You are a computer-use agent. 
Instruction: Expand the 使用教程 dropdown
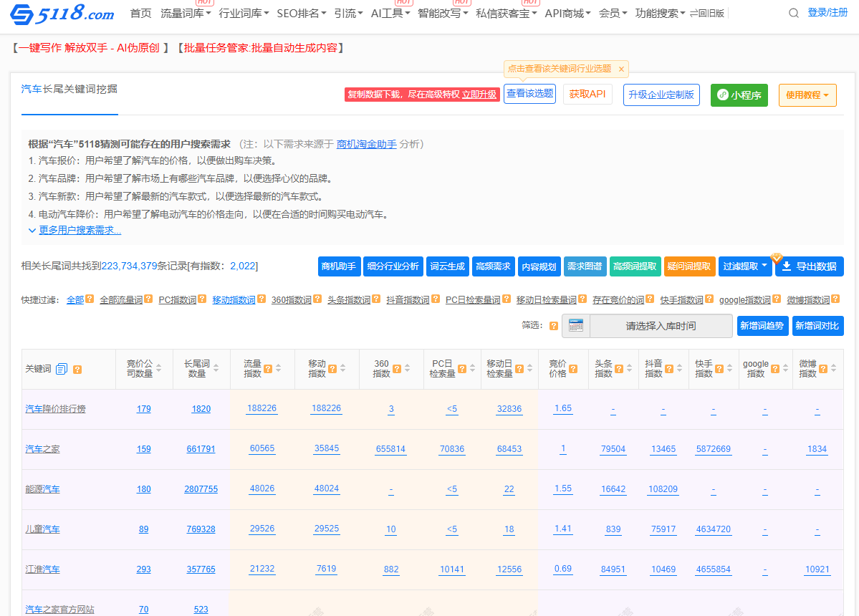pos(807,95)
